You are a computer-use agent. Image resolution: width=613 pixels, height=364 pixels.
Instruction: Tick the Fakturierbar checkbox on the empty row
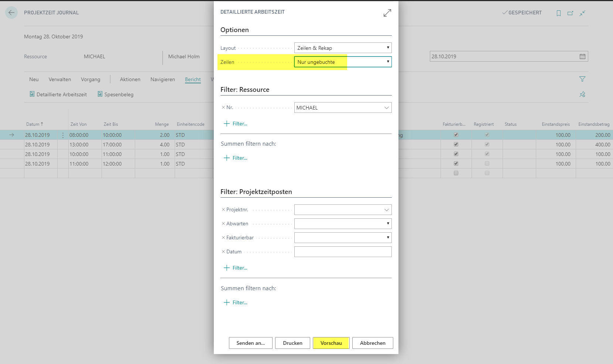[456, 173]
